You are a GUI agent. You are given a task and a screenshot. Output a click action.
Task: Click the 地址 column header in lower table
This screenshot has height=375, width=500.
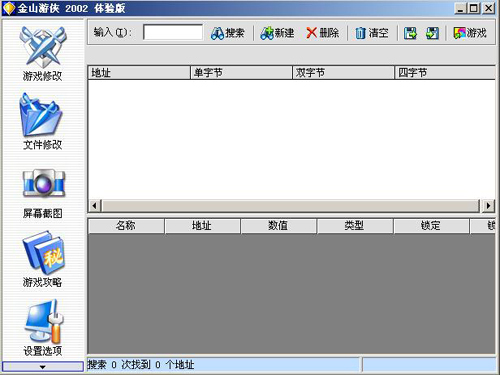202,226
